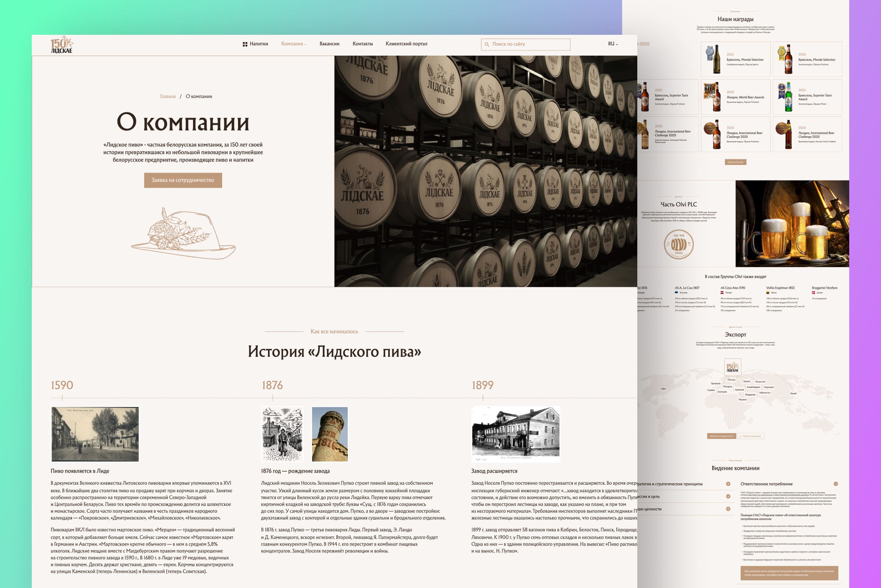Click the 150 Лідскае logo in the header
The width and height of the screenshot is (881, 588).
tap(62, 45)
